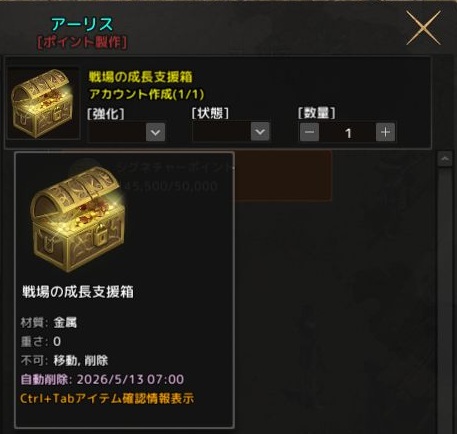Click the vertical scrollbar track
Image resolution: width=457 pixels, height=434 pixels.
445,297
